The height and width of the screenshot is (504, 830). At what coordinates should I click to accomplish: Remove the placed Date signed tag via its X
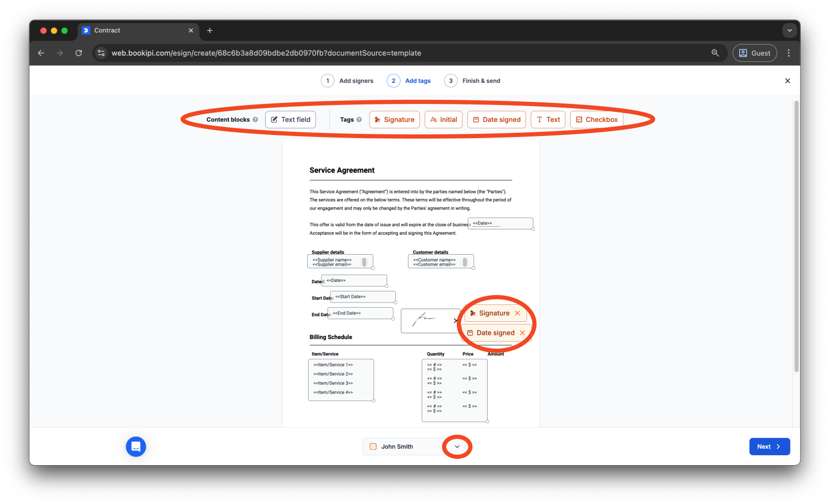click(522, 333)
